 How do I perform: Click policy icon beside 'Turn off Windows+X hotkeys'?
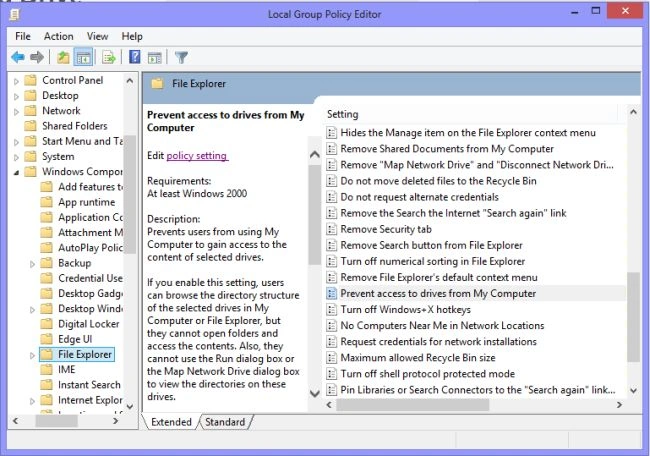point(331,310)
